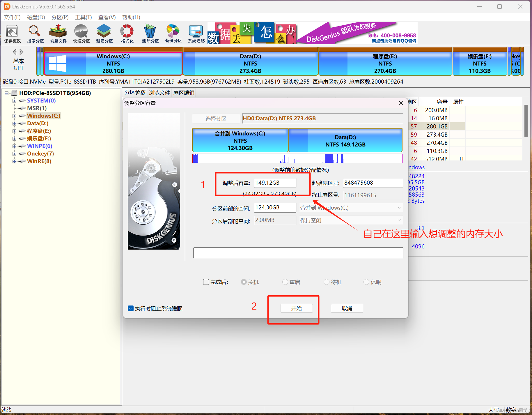
Task: Switch to the 分区参数 tab
Action: click(135, 92)
